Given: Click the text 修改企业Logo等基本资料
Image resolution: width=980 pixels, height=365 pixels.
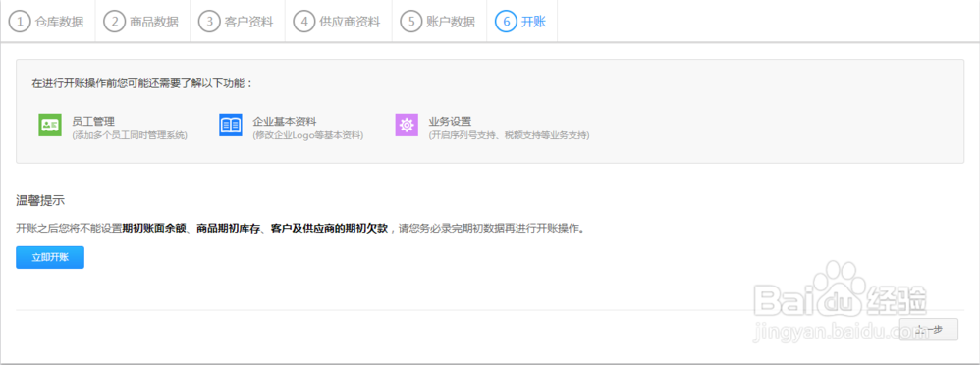Looking at the screenshot, I should point(308,135).
